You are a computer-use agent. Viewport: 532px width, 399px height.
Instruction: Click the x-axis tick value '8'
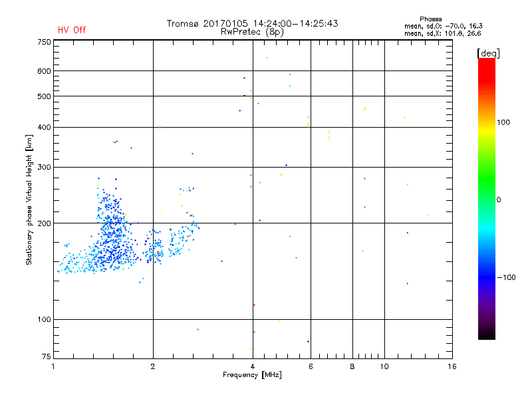pyautogui.click(x=352, y=366)
